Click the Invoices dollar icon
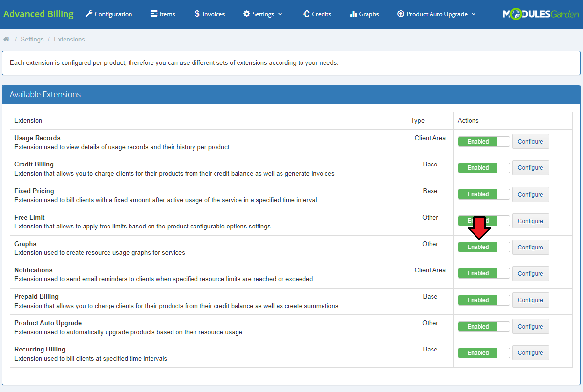583x392 pixels. (197, 14)
